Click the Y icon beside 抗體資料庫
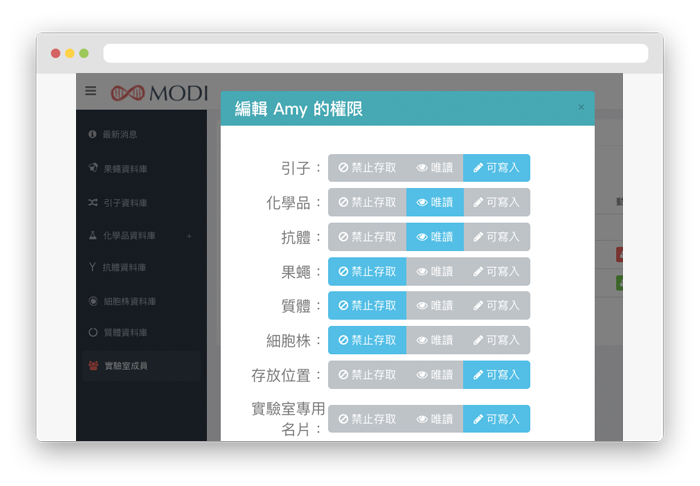This screenshot has height=486, width=700. click(x=93, y=268)
